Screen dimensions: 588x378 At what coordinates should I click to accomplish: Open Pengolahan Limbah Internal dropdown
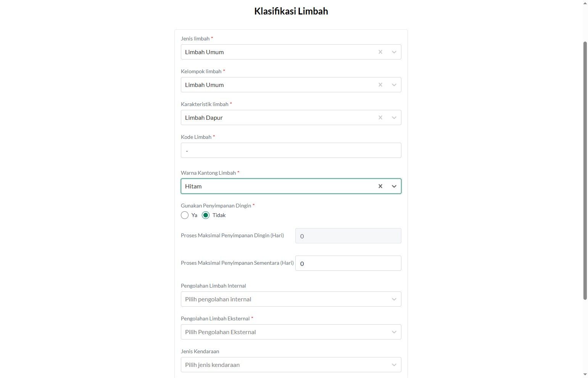pyautogui.click(x=291, y=299)
